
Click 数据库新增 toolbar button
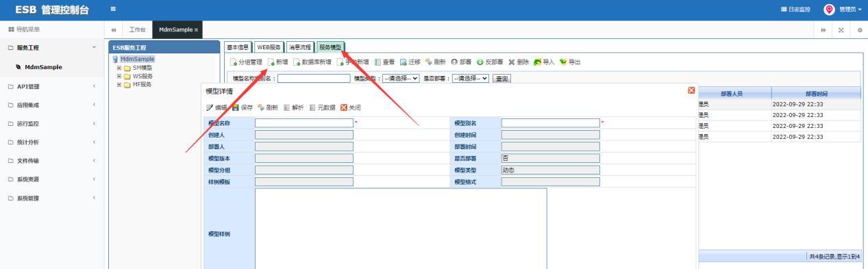312,62
